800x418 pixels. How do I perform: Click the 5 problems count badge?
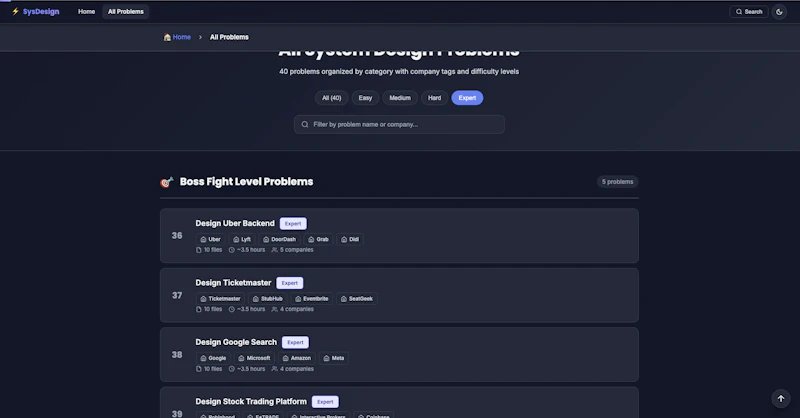(x=617, y=182)
